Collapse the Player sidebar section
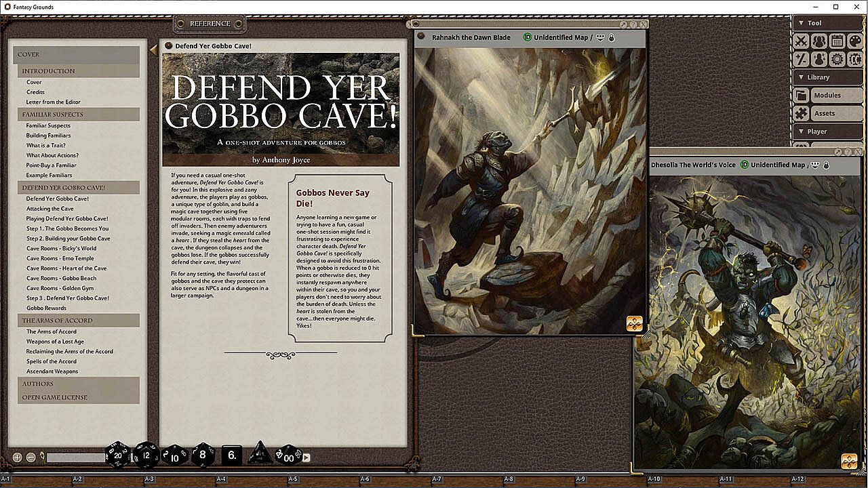The height and width of the screenshot is (488, 868). click(827, 131)
